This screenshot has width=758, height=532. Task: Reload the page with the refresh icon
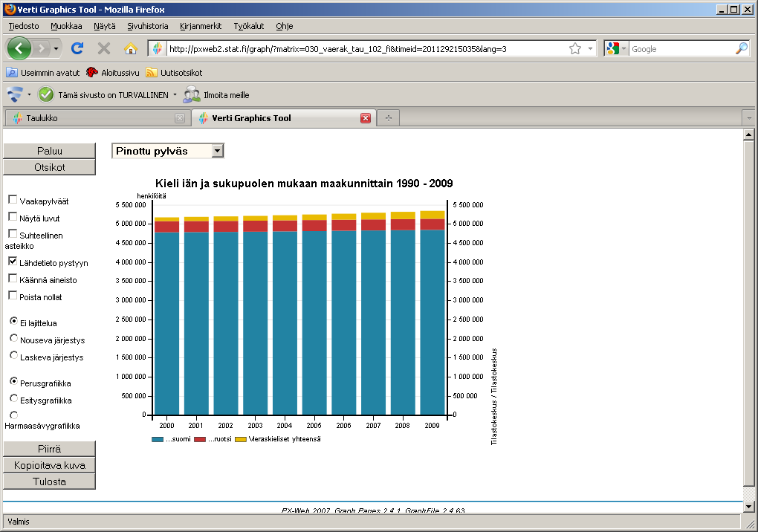(77, 48)
